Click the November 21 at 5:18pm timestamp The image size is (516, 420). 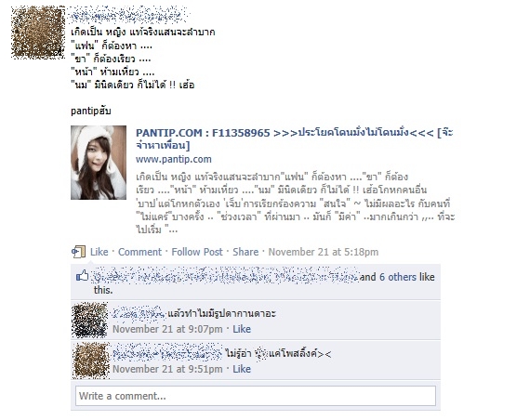pyautogui.click(x=324, y=252)
